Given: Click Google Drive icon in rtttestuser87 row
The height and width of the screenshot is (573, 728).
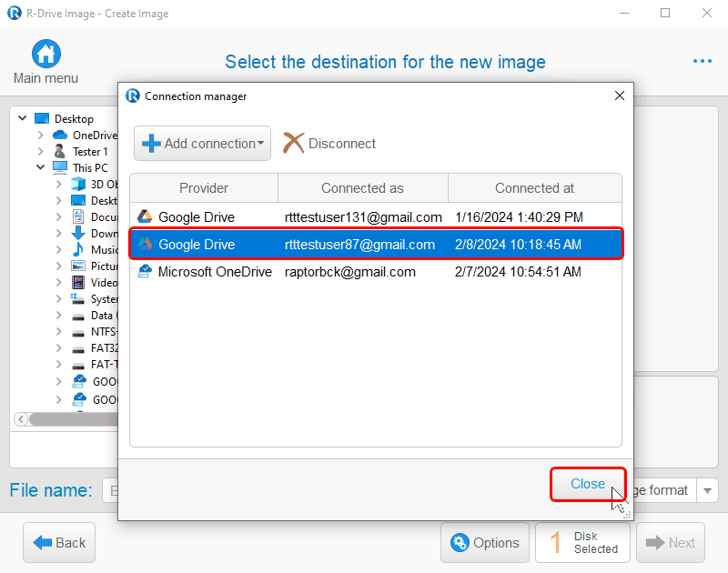Looking at the screenshot, I should coord(145,244).
